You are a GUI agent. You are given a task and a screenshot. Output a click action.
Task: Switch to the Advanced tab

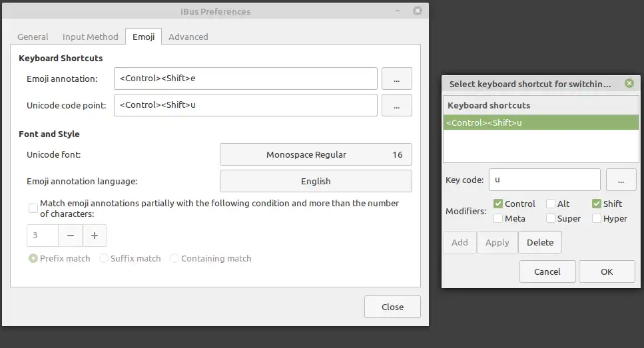[188, 37]
